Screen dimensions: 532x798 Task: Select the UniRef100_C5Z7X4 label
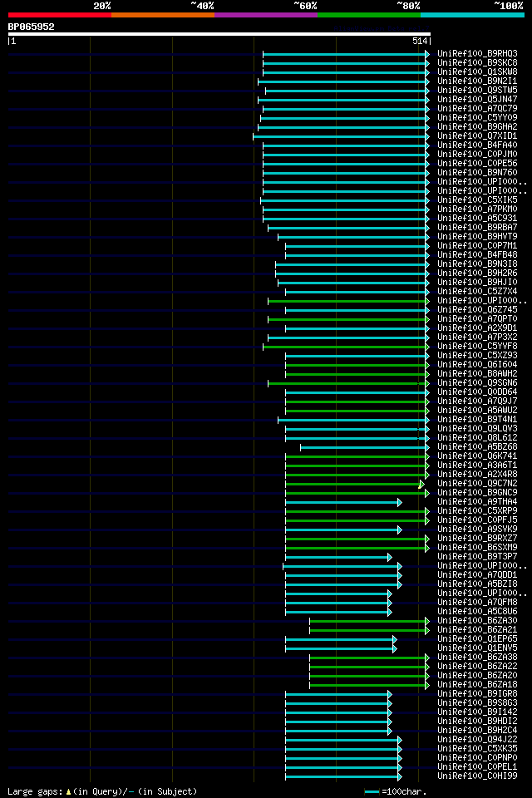coord(477,292)
